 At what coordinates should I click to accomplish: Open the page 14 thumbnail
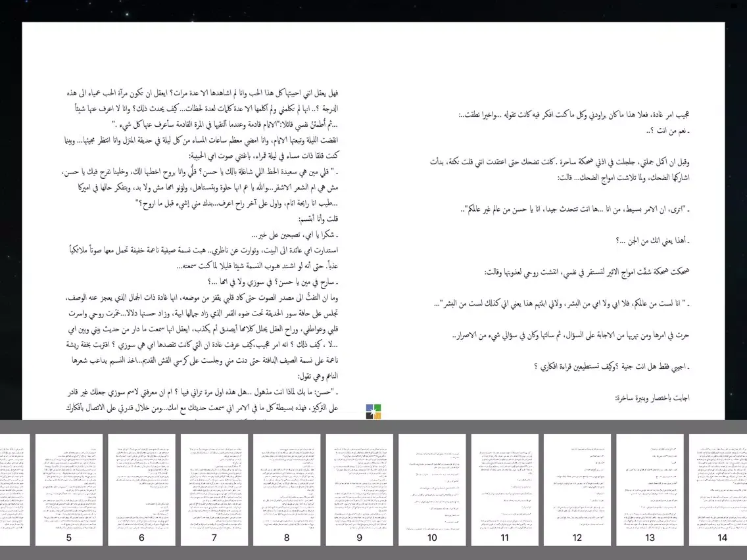(x=718, y=490)
